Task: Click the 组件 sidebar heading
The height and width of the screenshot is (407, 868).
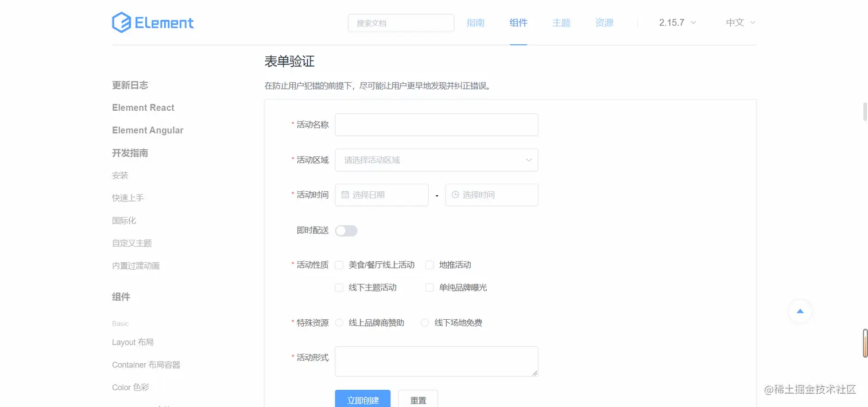Action: 121,297
